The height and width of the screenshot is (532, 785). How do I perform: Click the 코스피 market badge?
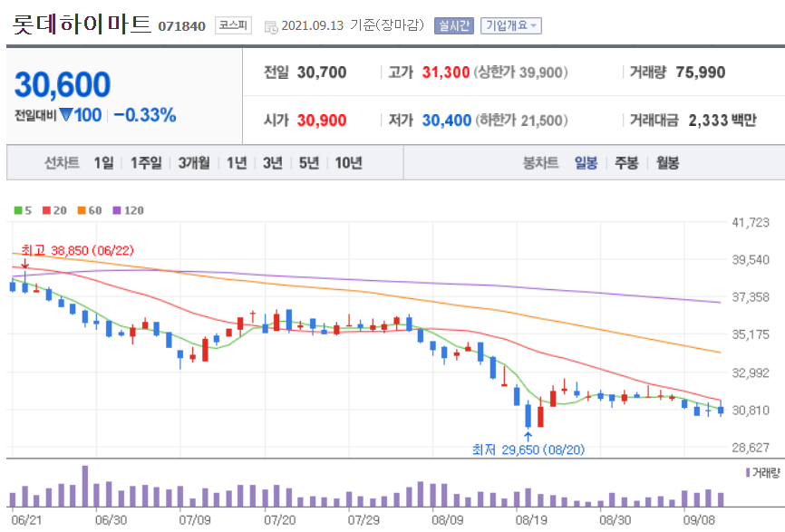pos(233,25)
